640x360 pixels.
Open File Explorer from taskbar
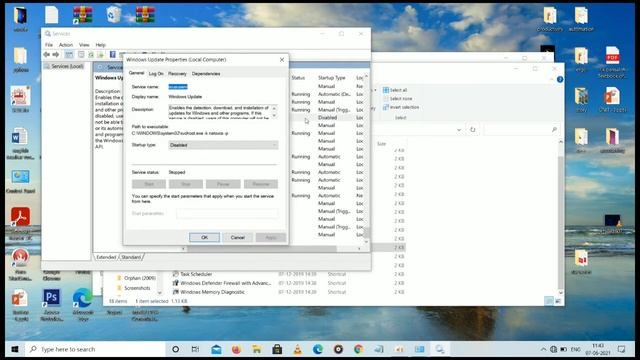(x=257, y=349)
